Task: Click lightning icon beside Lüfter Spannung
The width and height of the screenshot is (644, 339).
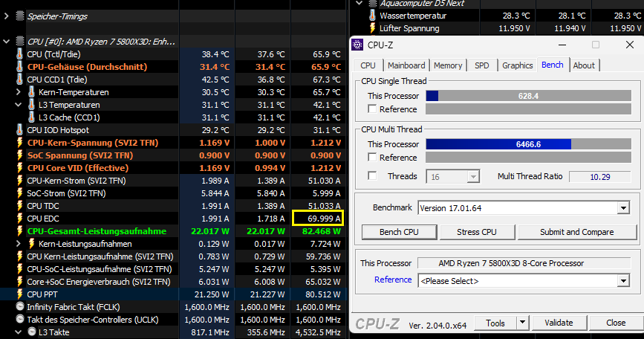Action: tap(372, 28)
